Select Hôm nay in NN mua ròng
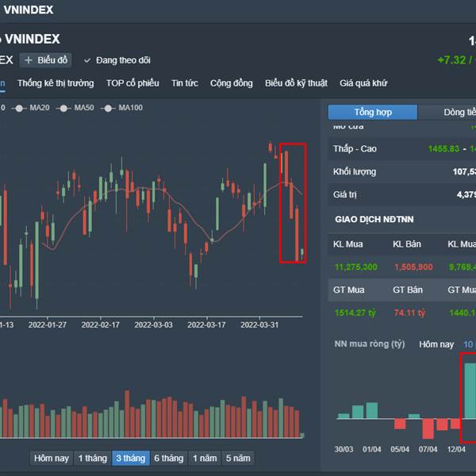 click(x=436, y=344)
